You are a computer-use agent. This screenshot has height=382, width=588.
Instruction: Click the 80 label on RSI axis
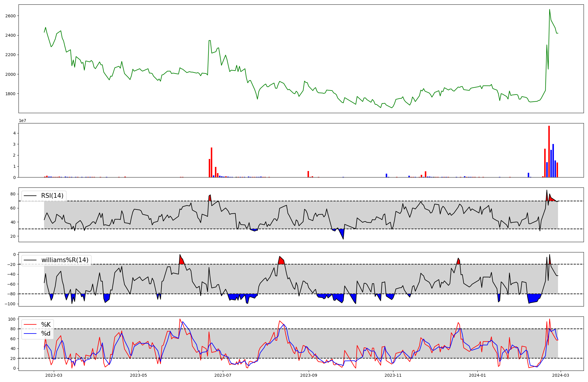point(13,194)
